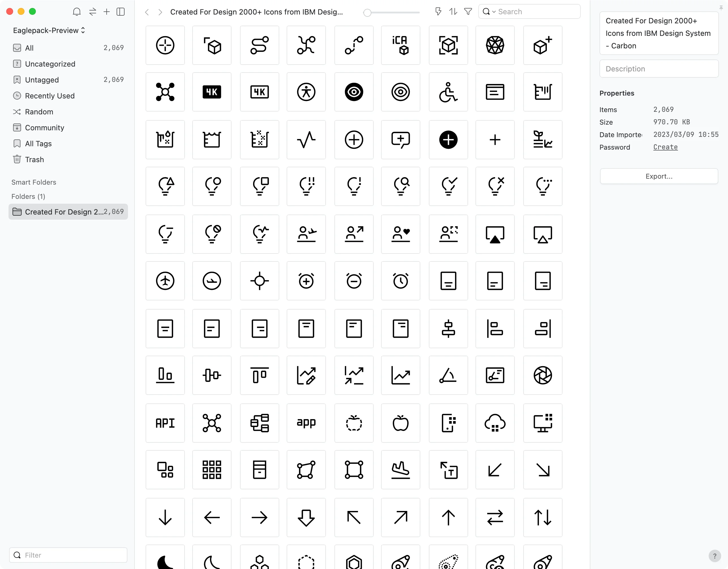Click the Export... button
Screen dimensions: 728x569
659,176
